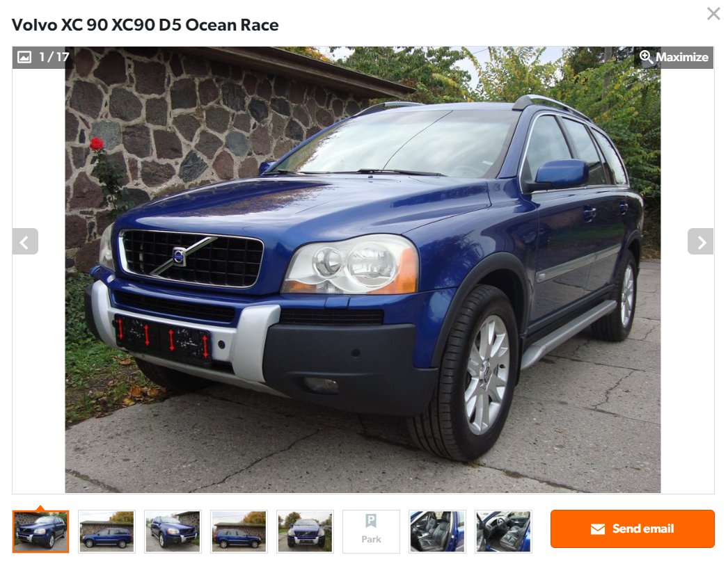Select the second thumbnail showing side view
Viewport: 728px width, 564px height.
[x=106, y=531]
